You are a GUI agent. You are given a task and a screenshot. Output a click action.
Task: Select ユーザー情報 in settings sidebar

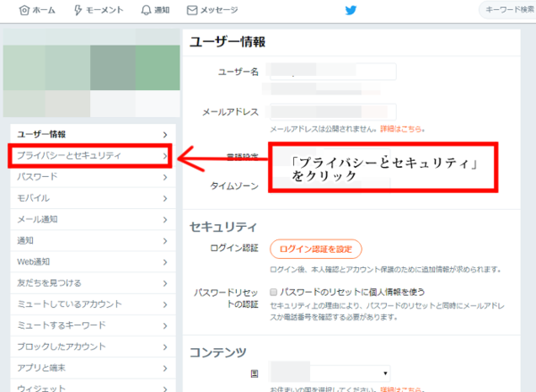93,134
